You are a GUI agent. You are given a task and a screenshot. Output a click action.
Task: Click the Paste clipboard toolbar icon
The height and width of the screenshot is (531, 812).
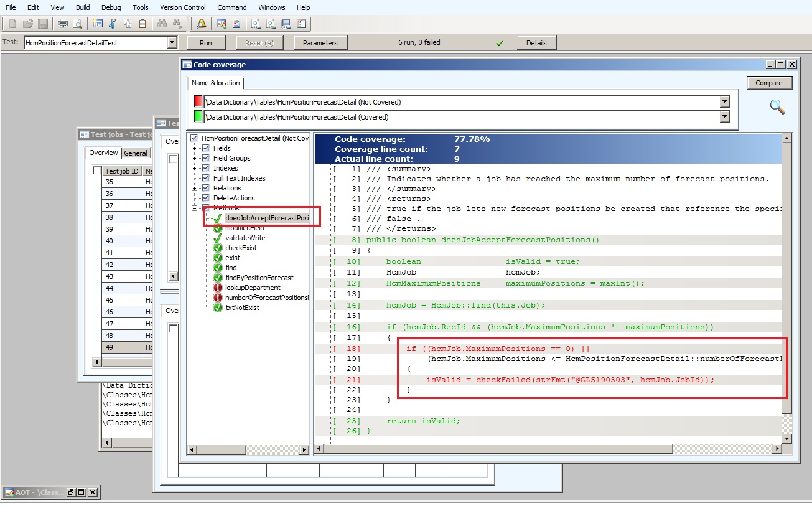click(142, 24)
